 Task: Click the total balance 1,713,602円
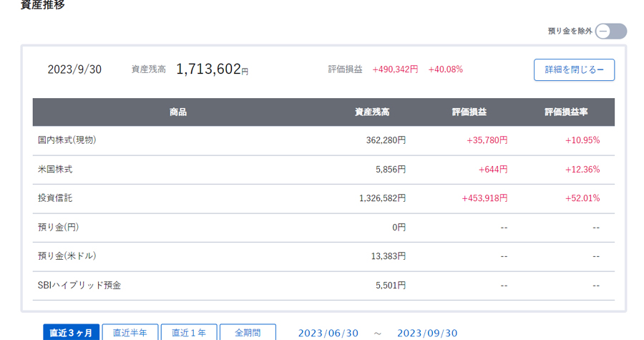tap(212, 69)
